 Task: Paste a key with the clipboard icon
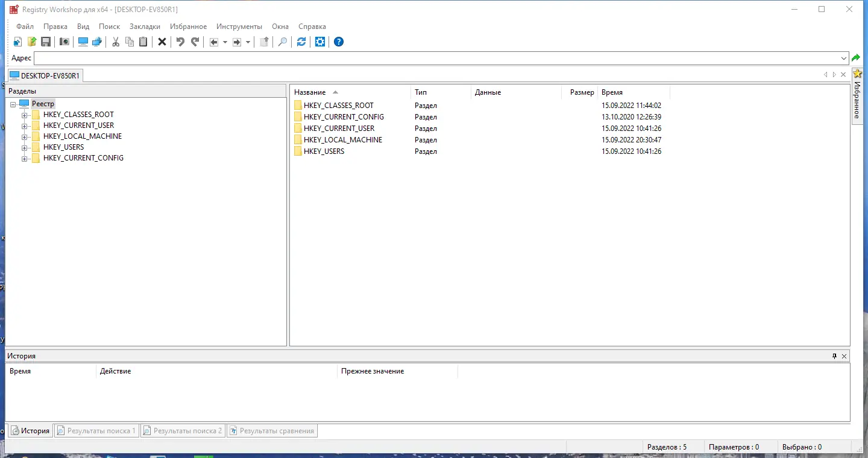click(x=143, y=42)
